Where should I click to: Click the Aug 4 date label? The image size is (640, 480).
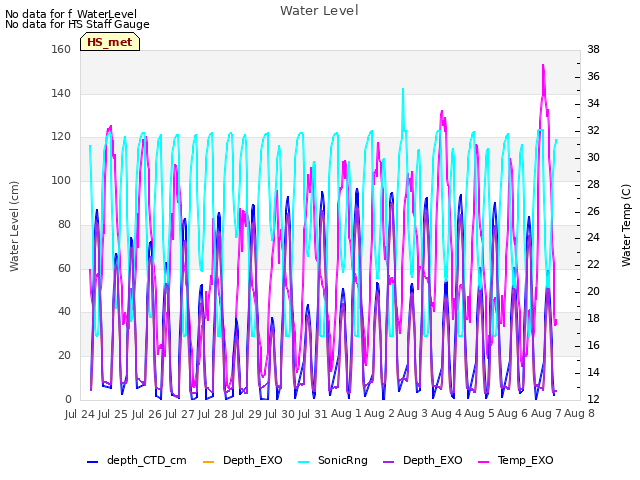446,414
